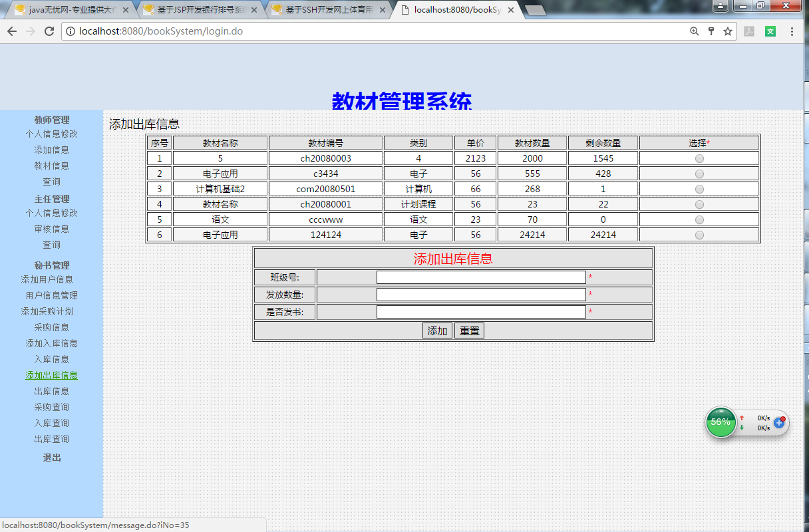The image size is (809, 532).
Task: Click cell com20080501 in the table
Action: [x=325, y=189]
